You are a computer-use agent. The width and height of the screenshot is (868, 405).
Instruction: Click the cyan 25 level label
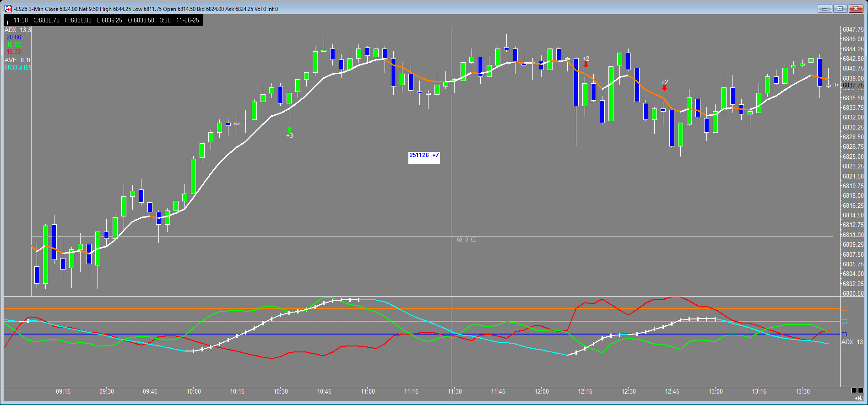[x=845, y=322]
